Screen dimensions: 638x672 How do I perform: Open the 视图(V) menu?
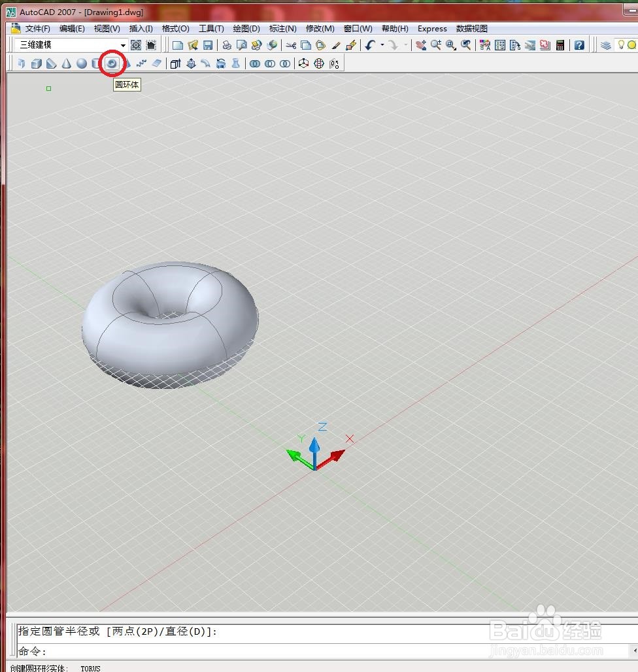click(x=107, y=29)
